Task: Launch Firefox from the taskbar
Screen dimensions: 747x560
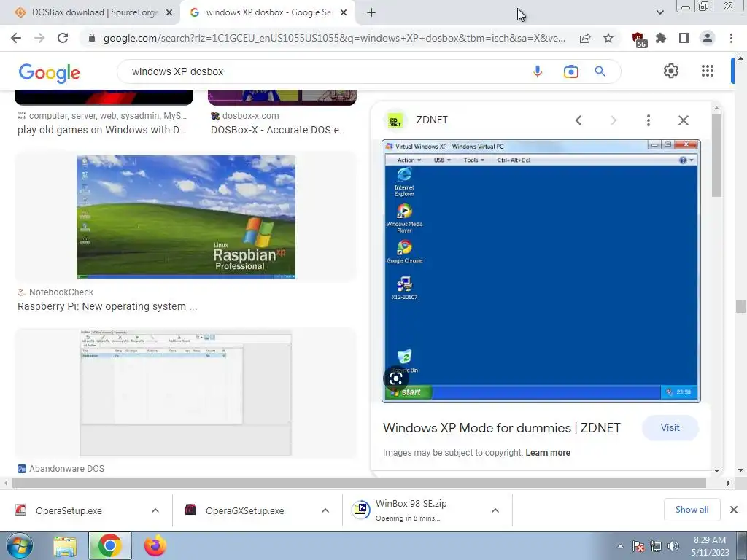Action: click(x=155, y=545)
